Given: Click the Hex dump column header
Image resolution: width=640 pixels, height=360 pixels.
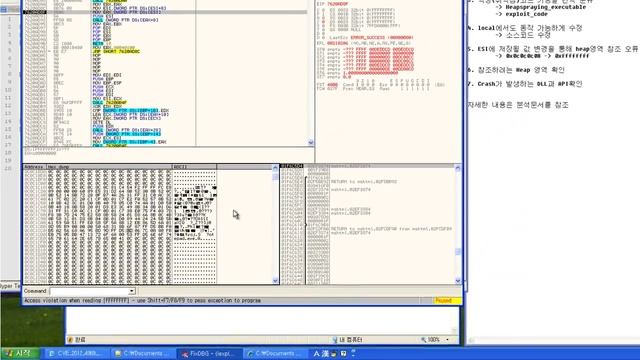Looking at the screenshot, I should (109, 167).
